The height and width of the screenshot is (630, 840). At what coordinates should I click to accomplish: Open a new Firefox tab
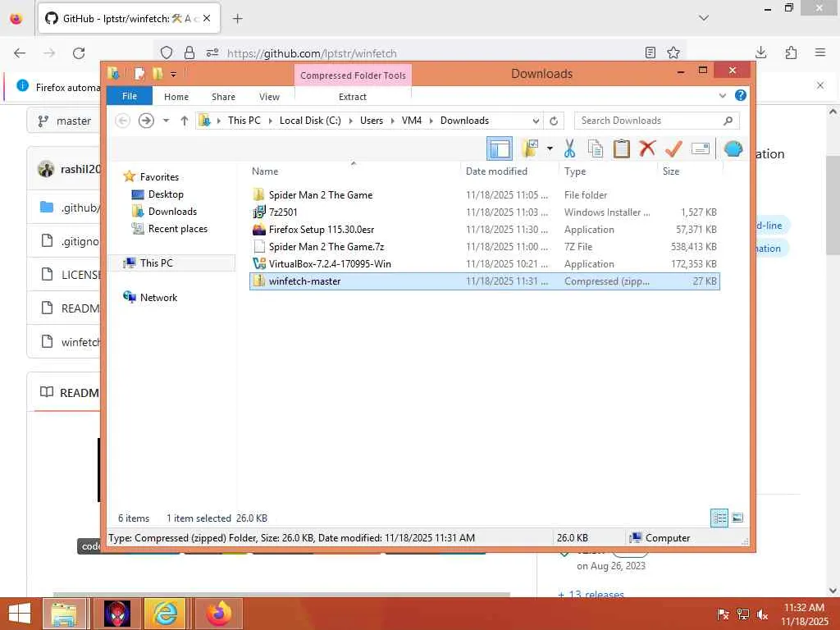(x=237, y=19)
